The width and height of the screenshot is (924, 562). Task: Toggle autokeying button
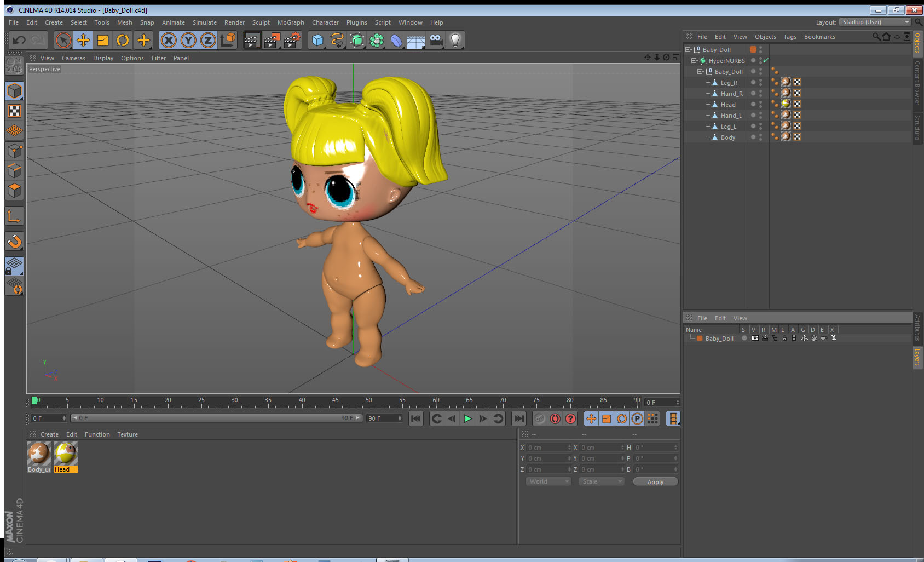(x=555, y=418)
